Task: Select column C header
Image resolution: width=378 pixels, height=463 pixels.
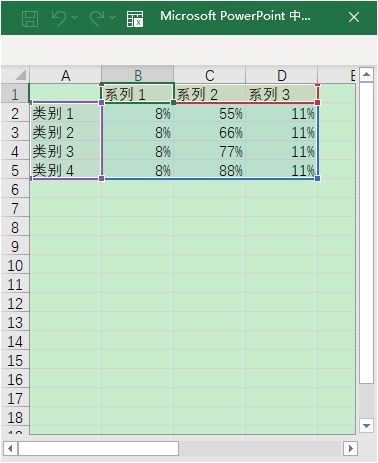Action: [x=210, y=75]
